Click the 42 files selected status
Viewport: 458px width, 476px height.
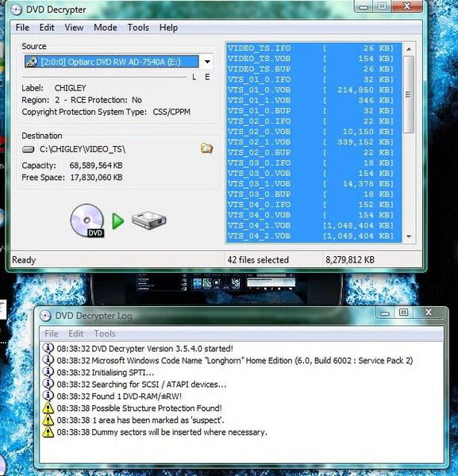[x=258, y=260]
